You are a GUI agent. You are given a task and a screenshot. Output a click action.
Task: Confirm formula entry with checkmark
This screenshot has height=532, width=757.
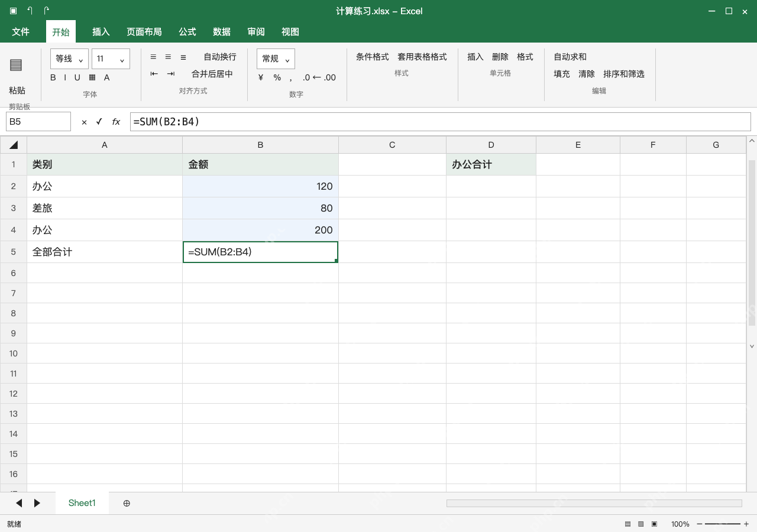(x=99, y=122)
